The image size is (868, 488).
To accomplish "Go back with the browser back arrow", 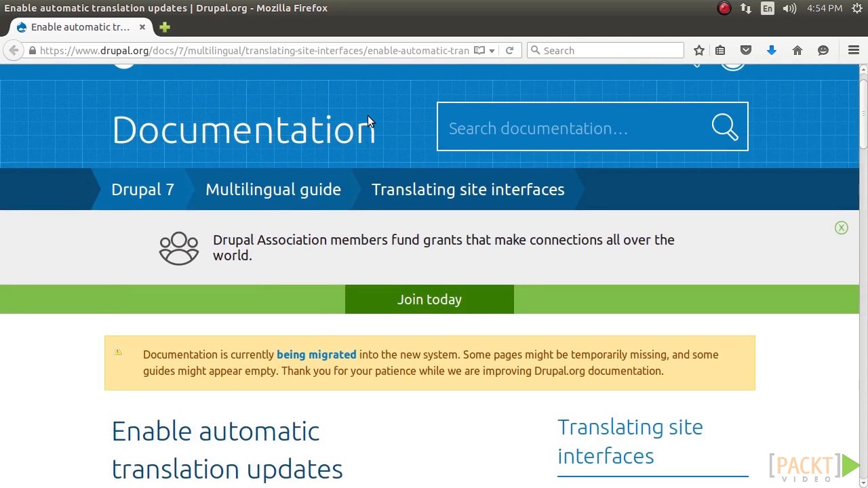I will pyautogui.click(x=14, y=50).
